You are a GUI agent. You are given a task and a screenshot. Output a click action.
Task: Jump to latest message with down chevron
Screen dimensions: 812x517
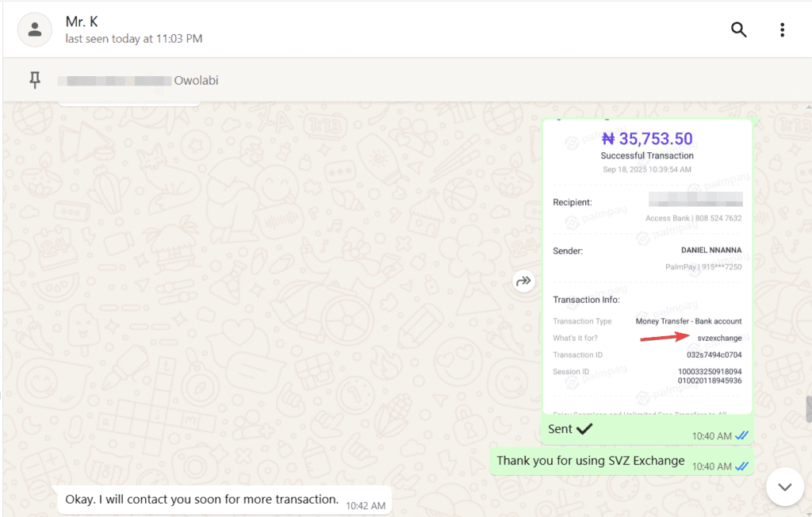(x=784, y=486)
